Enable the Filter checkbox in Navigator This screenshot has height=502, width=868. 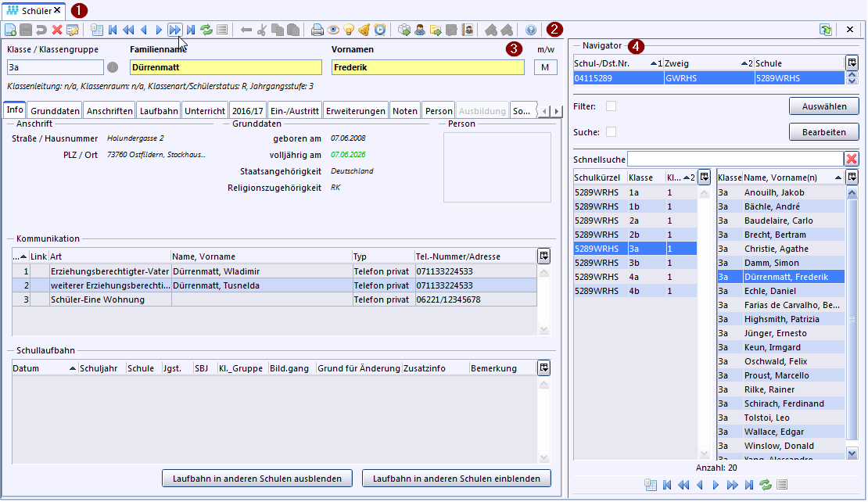click(x=612, y=106)
